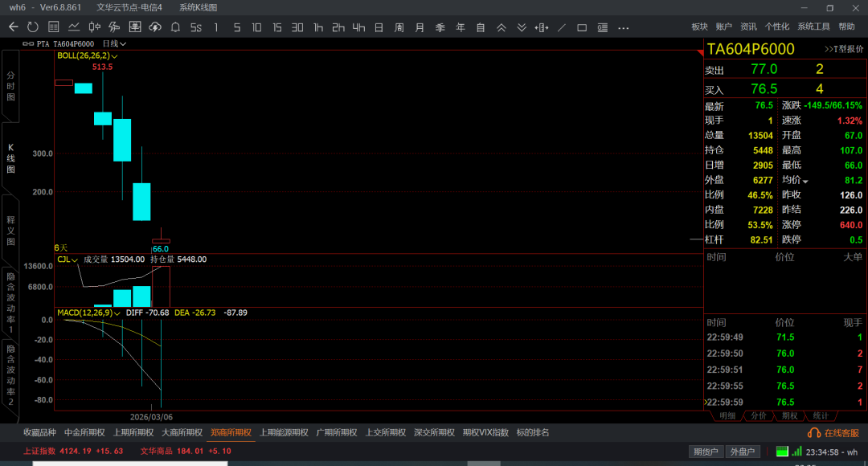Open the 收藏品种 bottom tab
Screen dimensions: 868x466
pyautogui.click(x=40, y=433)
